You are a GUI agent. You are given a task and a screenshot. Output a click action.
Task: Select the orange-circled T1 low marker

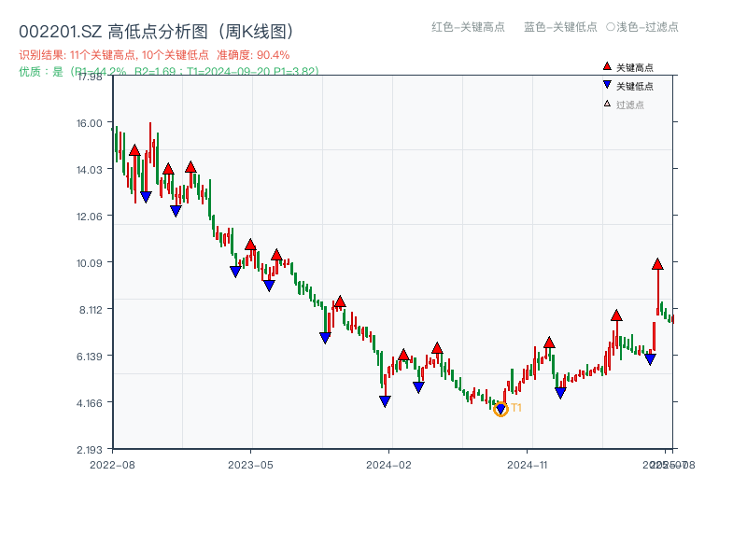(500, 409)
